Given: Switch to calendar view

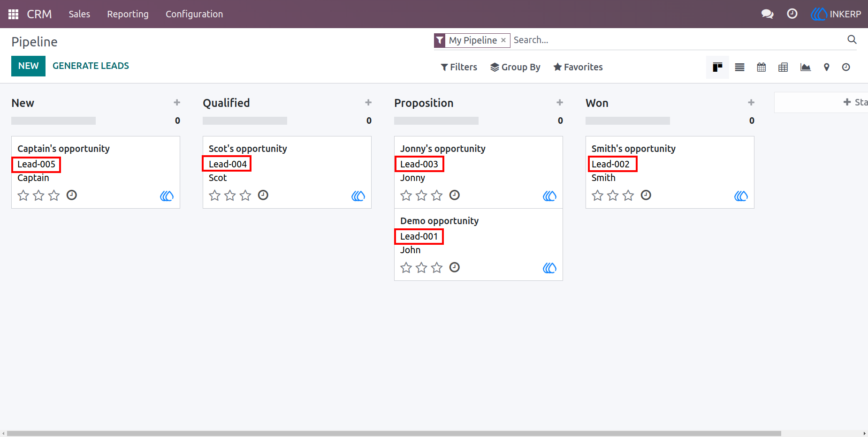Looking at the screenshot, I should pyautogui.click(x=761, y=67).
